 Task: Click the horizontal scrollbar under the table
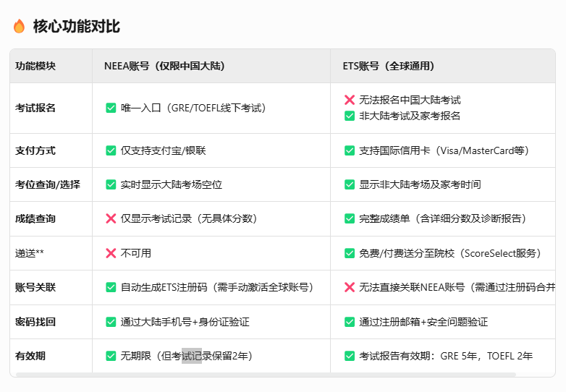click(x=266, y=375)
